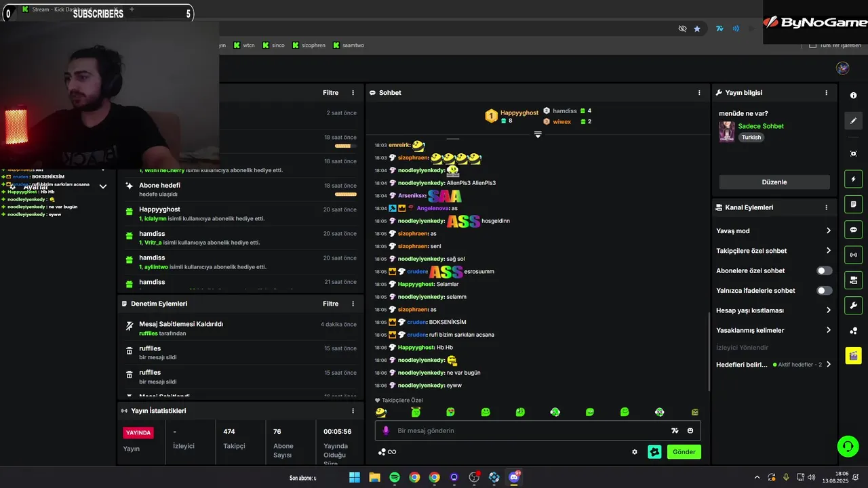868x488 pixels.
Task: Open Yayın bilgisi panel three-dot menu
Action: [826, 93]
